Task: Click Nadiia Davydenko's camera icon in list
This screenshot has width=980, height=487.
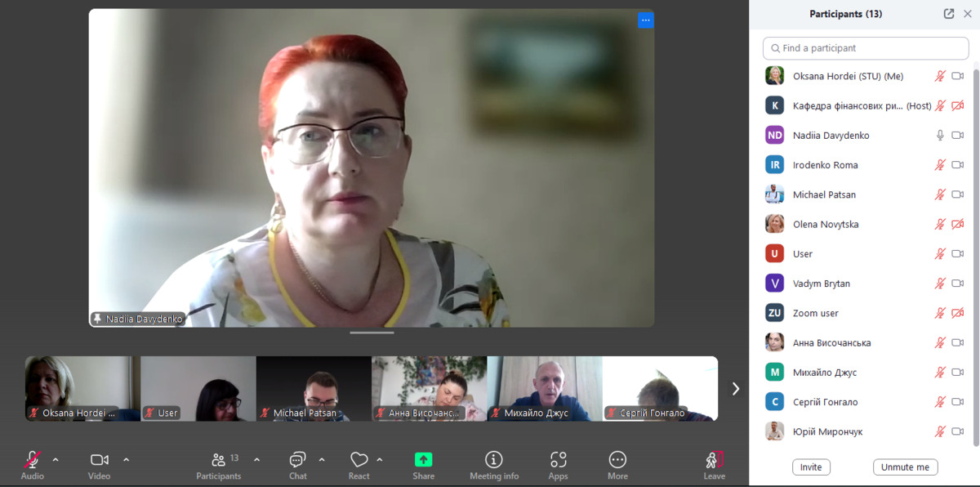Action: point(958,136)
